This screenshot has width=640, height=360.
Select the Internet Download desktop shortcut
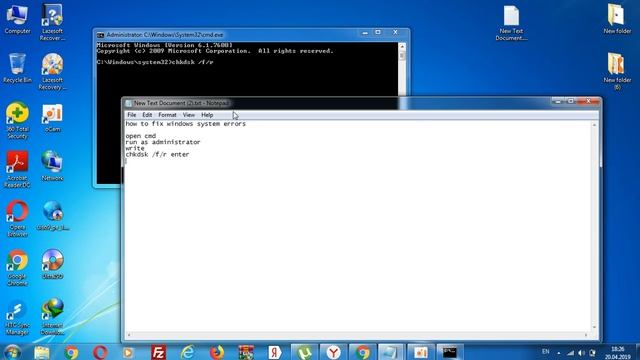pyautogui.click(x=52, y=317)
